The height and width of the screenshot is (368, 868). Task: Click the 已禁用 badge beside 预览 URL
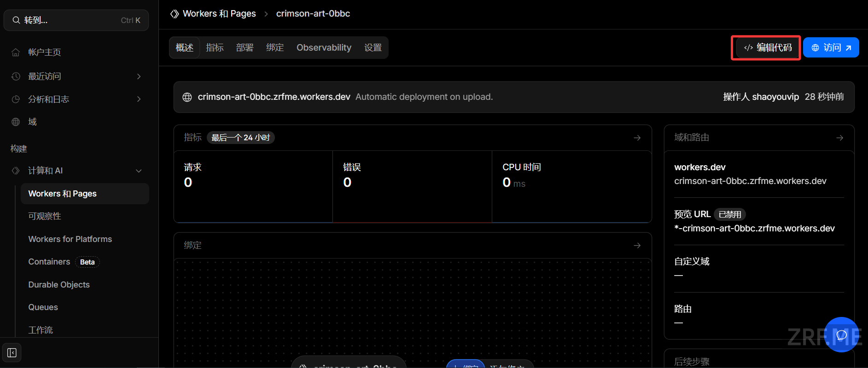tap(730, 214)
